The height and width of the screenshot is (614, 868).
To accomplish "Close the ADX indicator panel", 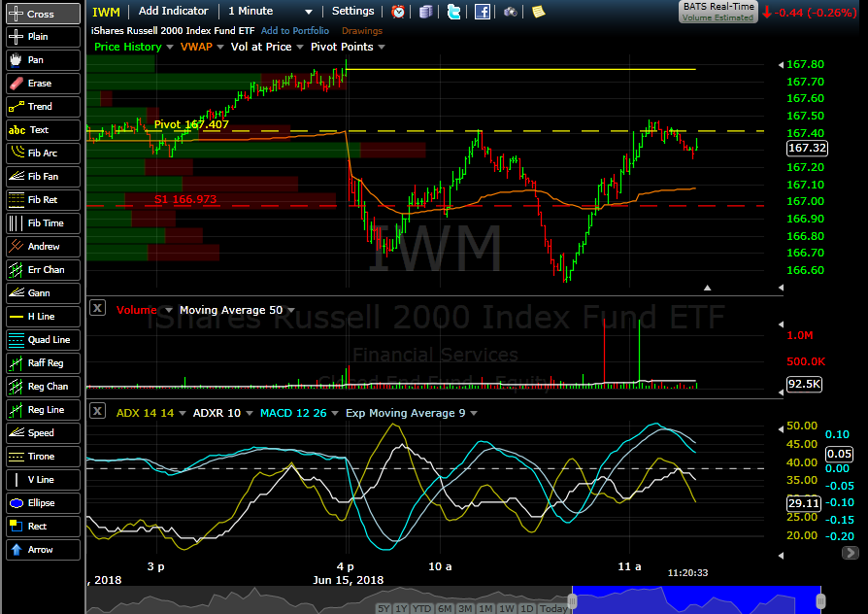I will [97, 413].
